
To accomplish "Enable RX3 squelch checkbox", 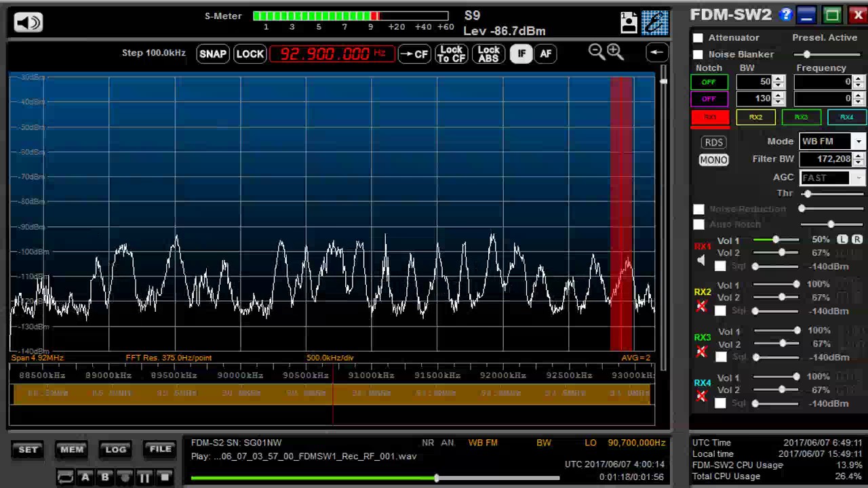I will coord(720,357).
